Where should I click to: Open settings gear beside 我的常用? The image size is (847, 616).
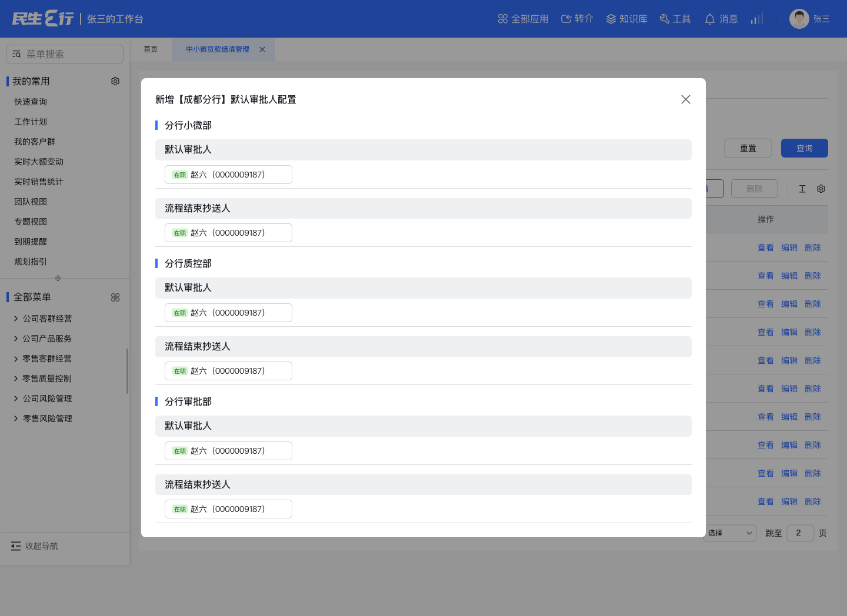[x=115, y=81]
